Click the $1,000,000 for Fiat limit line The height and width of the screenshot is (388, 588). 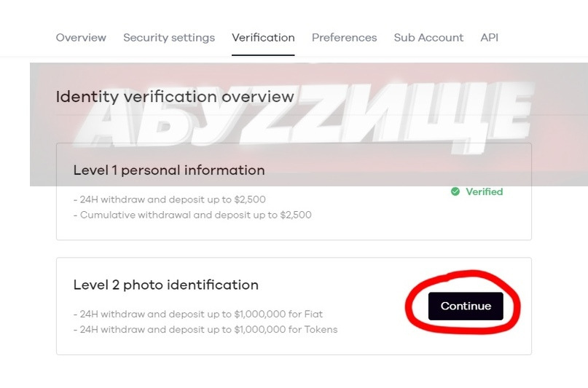(x=198, y=314)
